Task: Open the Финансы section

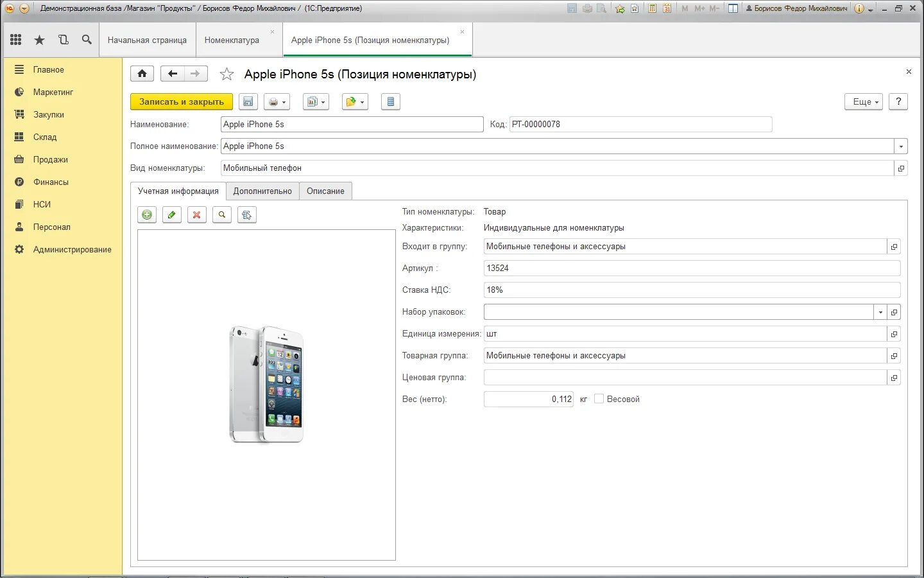Action: pos(51,182)
